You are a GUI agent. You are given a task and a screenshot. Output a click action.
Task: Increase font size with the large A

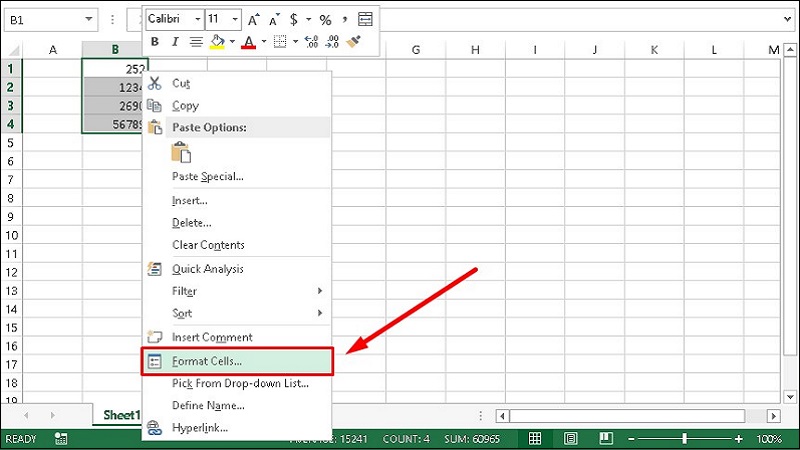253,20
